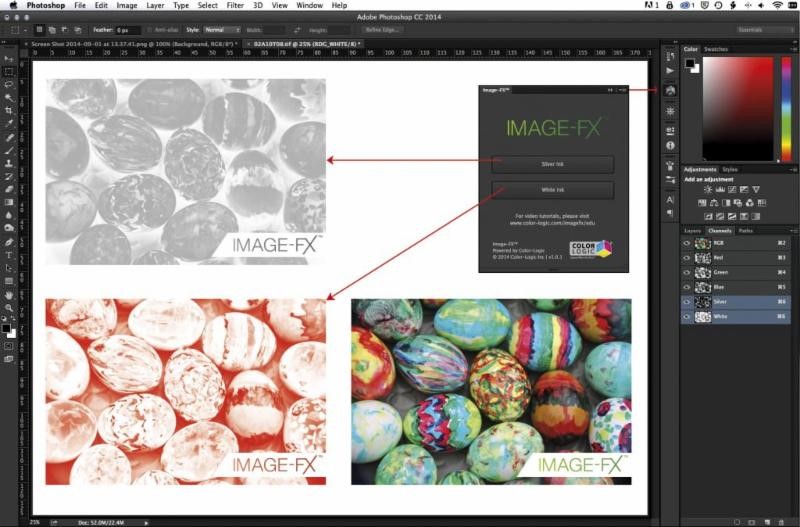This screenshot has height=527, width=800.
Task: Click the Silver Ink button
Action: coord(553,164)
